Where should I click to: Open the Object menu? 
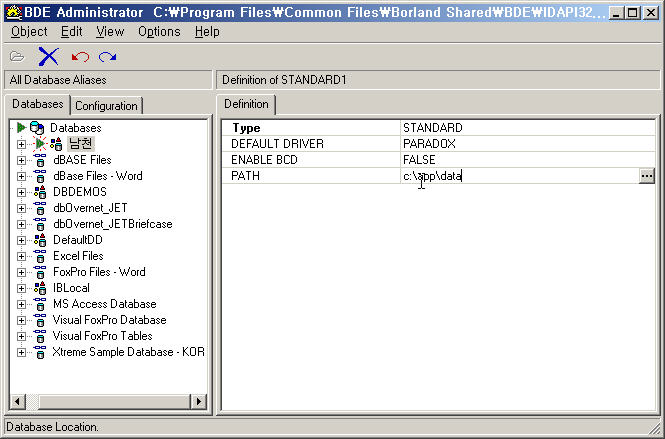pyautogui.click(x=28, y=32)
